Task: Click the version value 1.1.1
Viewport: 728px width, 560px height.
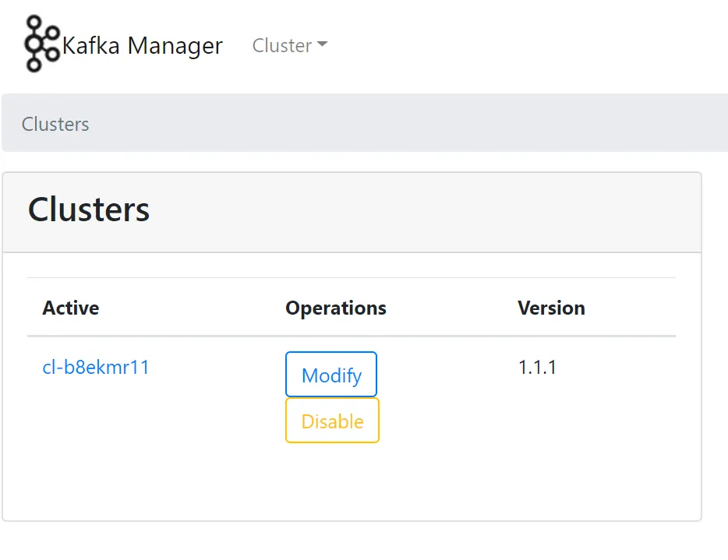Action: (538, 367)
